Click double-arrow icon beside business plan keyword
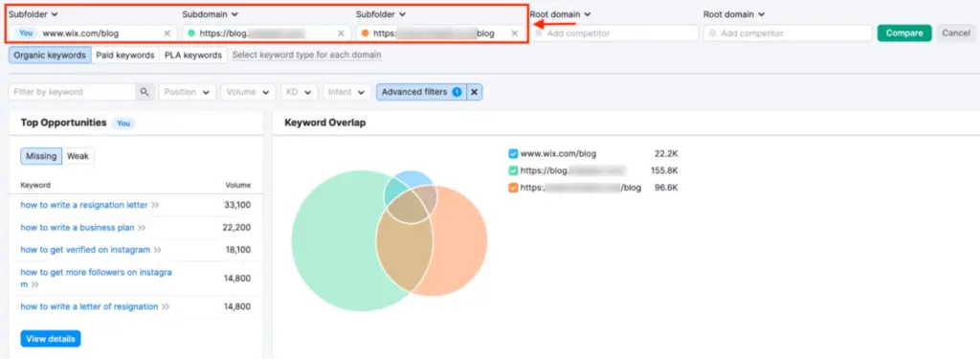The height and width of the screenshot is (359, 980). coord(142,228)
